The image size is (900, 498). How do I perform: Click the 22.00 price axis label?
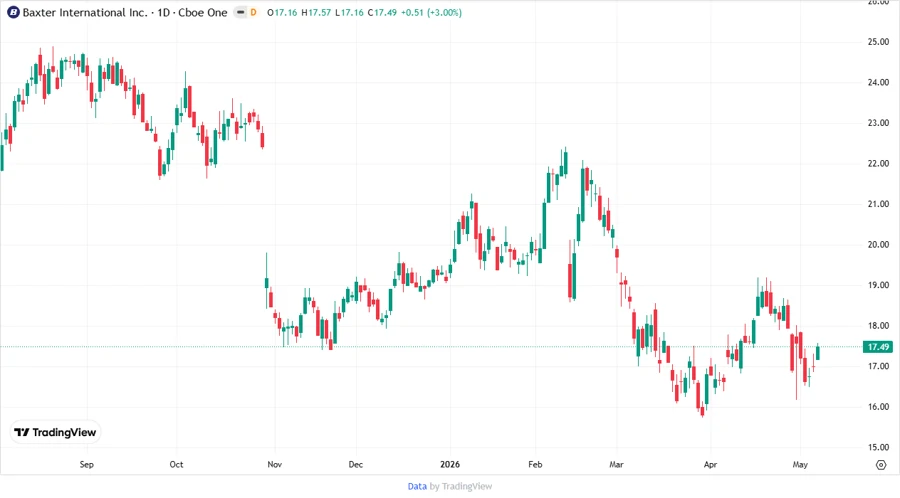tap(878, 164)
